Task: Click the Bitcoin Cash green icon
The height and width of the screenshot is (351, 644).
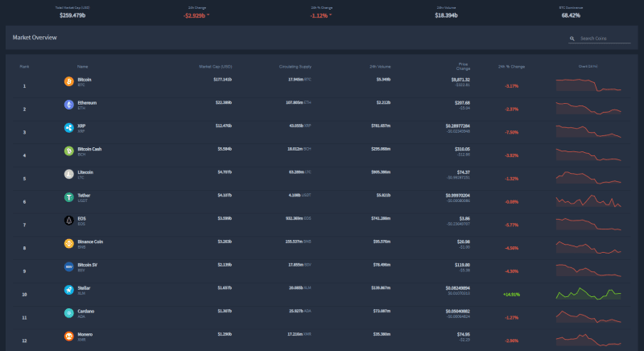Action: (x=68, y=151)
